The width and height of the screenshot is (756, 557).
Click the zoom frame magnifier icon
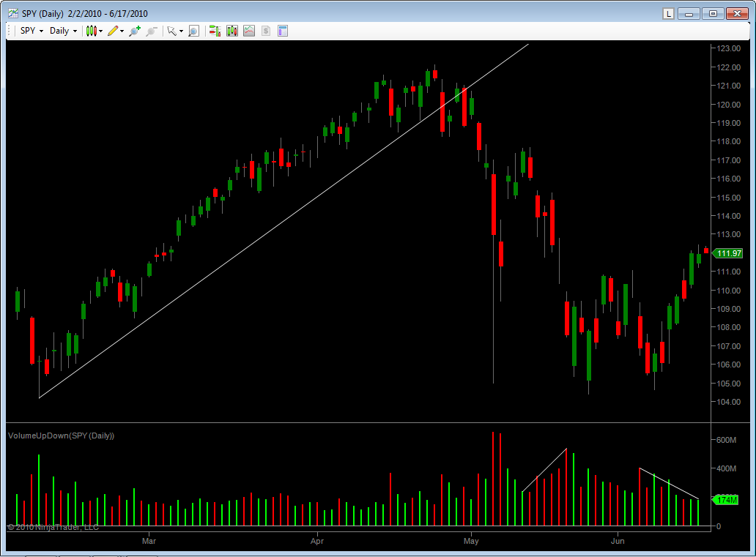click(193, 31)
